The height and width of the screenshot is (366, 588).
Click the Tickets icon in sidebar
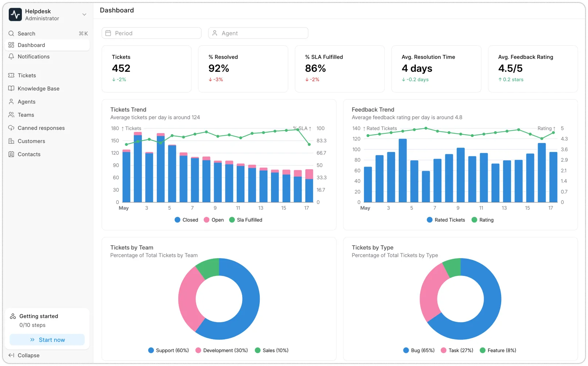11,75
